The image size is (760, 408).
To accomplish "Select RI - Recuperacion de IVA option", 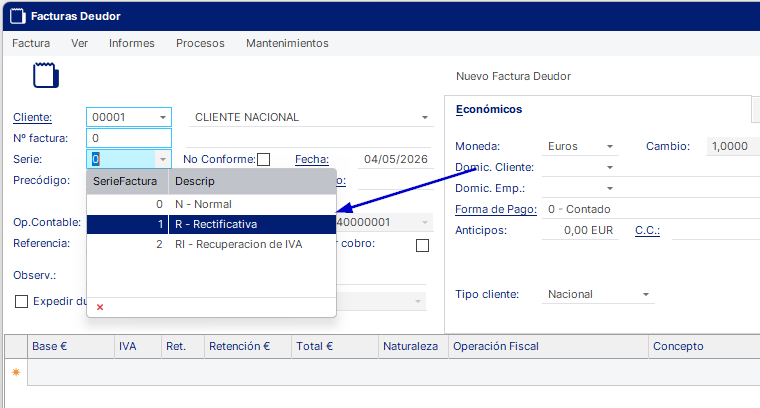I will pos(211,244).
